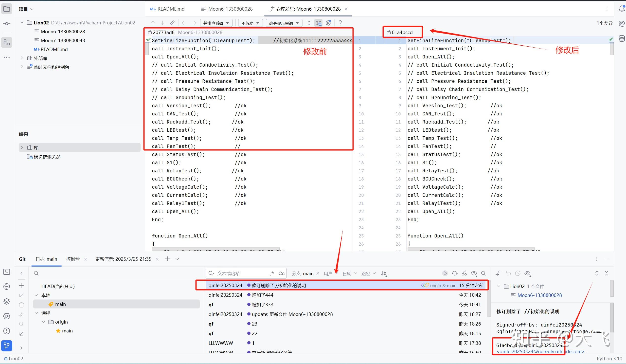The width and height of the screenshot is (626, 364).
Task: Toggle the preview eye icon in log toolbar
Action: [474, 273]
